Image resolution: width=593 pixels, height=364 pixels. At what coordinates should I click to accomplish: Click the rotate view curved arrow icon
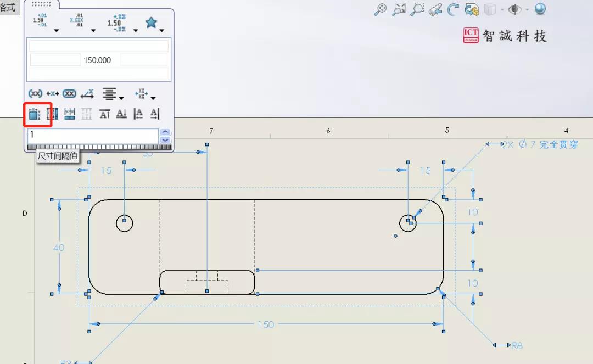453,9
